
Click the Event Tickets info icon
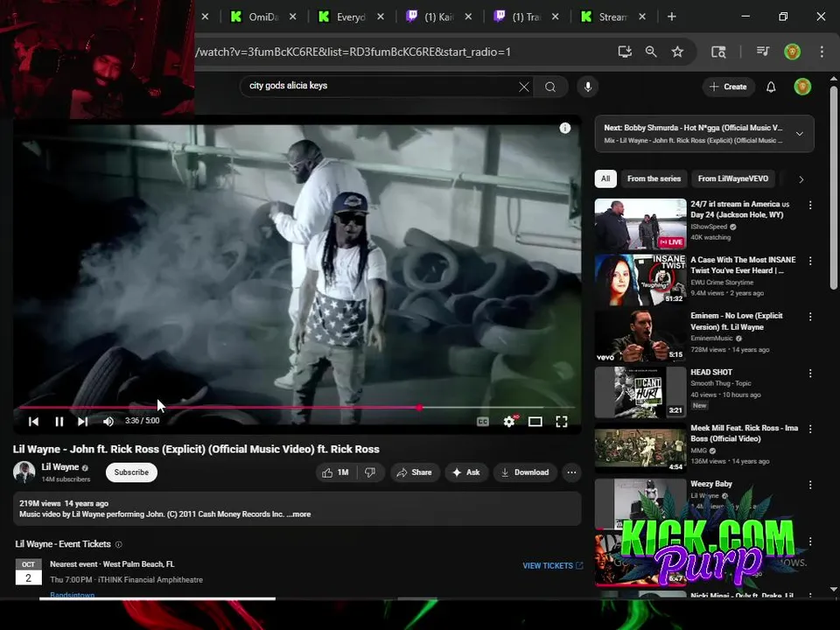(x=119, y=544)
